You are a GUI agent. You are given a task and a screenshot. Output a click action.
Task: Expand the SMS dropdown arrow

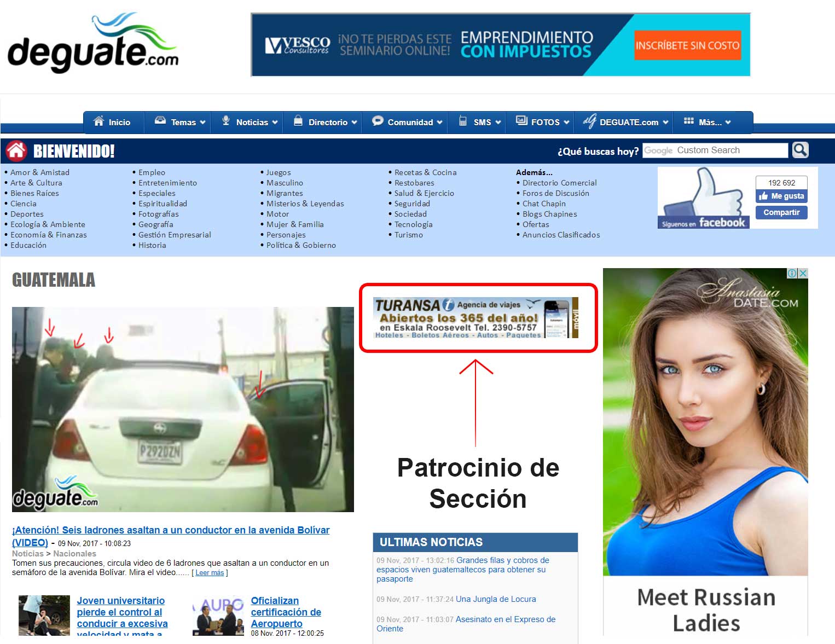(498, 123)
